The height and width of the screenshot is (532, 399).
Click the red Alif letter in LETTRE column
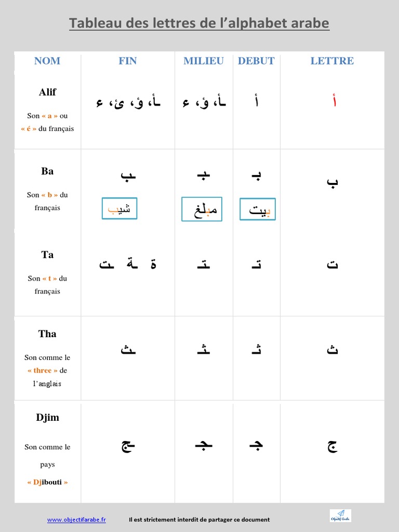tap(334, 102)
